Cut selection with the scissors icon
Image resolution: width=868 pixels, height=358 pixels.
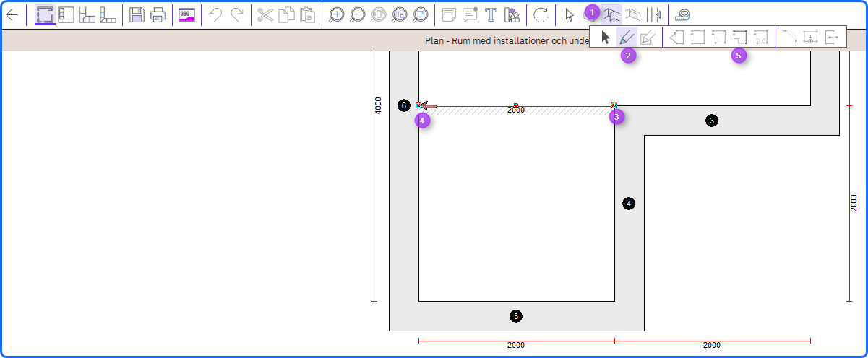(265, 14)
